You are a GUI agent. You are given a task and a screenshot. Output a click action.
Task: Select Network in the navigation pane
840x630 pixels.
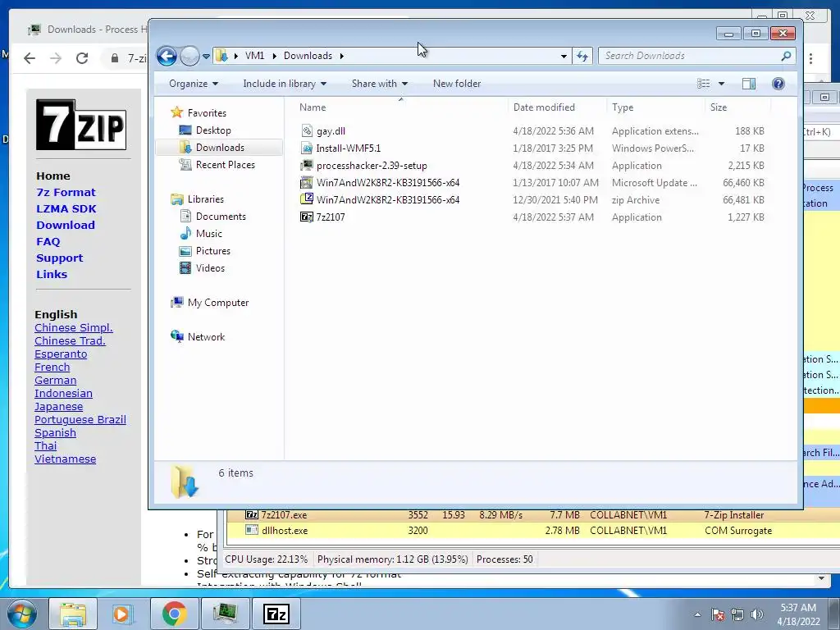click(206, 337)
